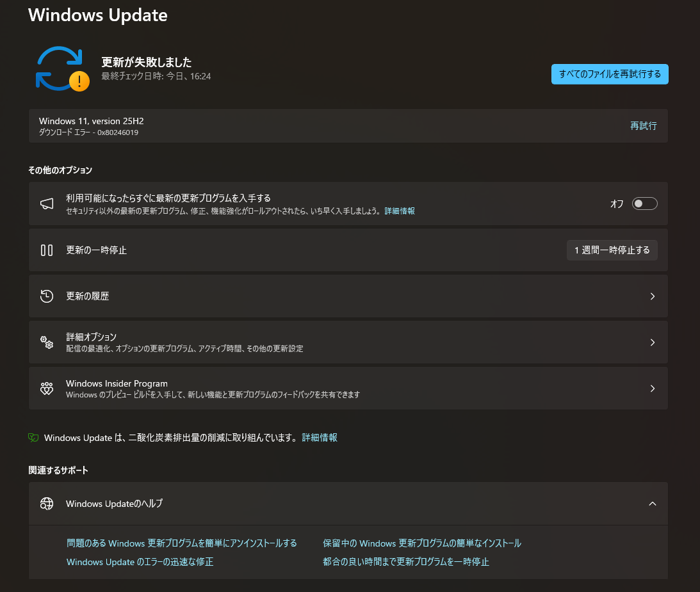Open link 都合の良い時間まで更新プログラムを一時停止
Viewport: 700px width, 592px height.
click(406, 562)
